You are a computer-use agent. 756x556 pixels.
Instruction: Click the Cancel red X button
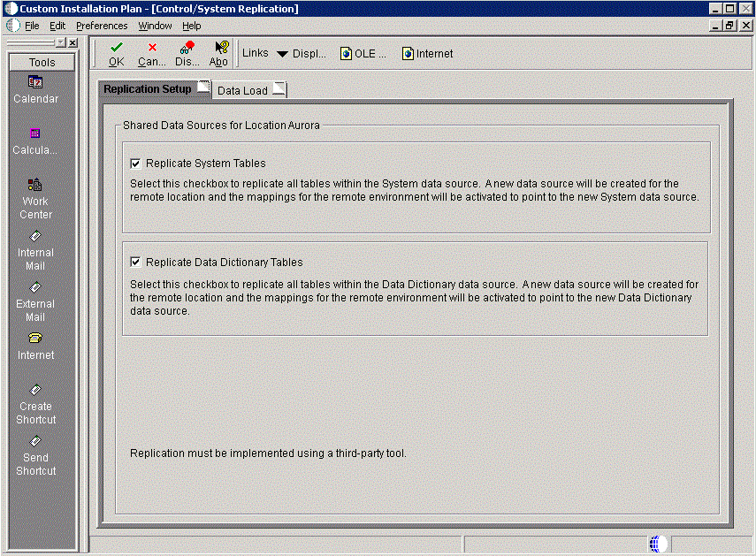(x=152, y=54)
